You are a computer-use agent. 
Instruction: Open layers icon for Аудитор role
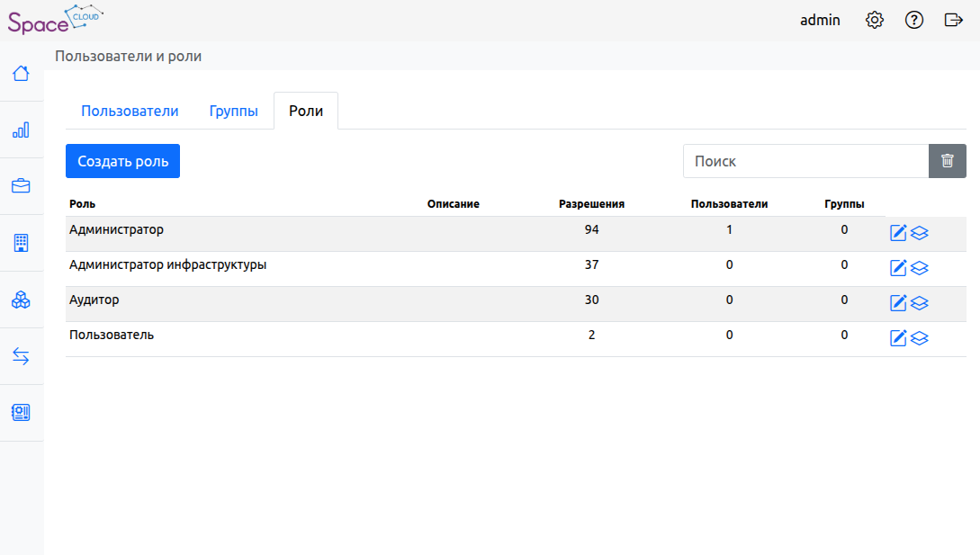[920, 303]
